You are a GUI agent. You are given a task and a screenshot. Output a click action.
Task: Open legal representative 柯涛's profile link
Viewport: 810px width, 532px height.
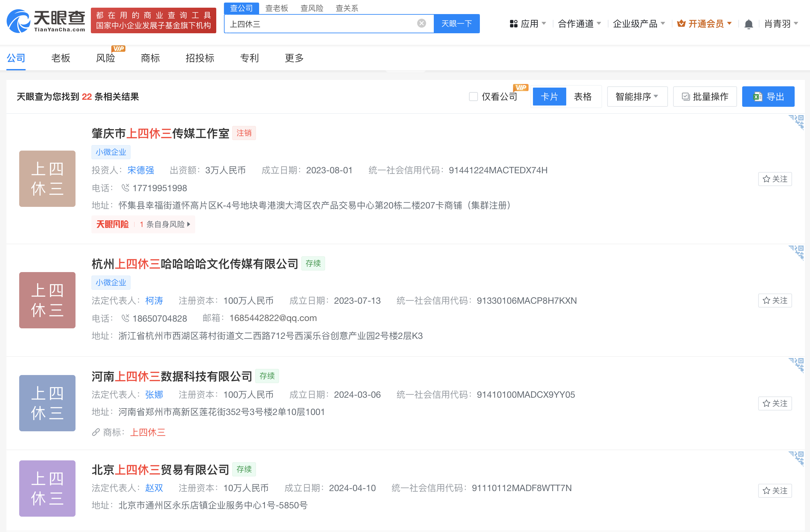154,301
